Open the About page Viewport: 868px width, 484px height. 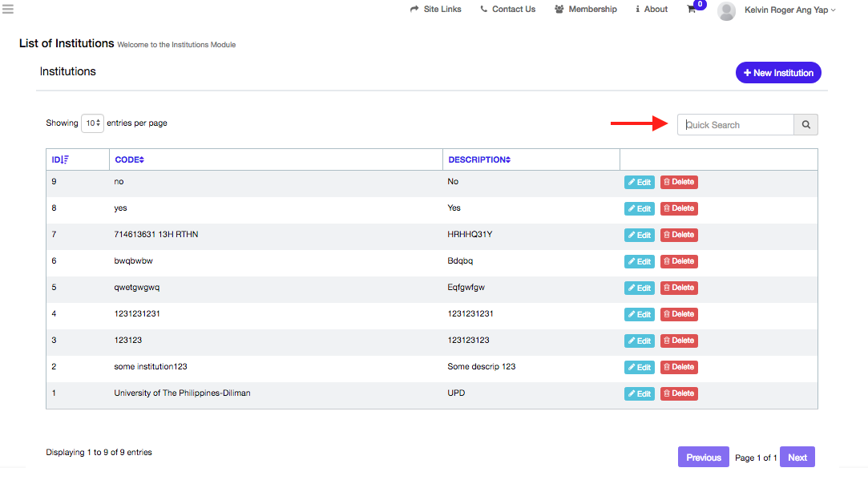651,10
